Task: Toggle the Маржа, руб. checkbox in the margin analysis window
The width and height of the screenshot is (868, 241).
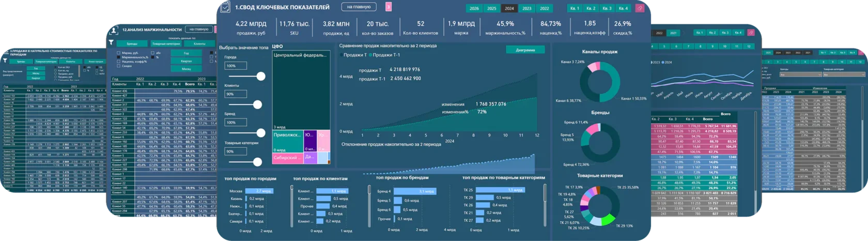Action: click(118, 53)
